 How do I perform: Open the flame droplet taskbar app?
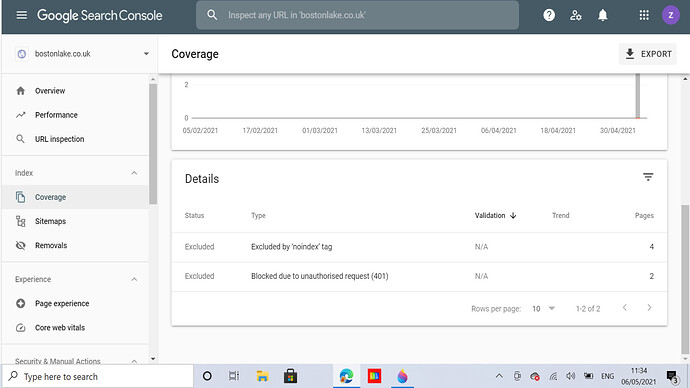point(402,376)
